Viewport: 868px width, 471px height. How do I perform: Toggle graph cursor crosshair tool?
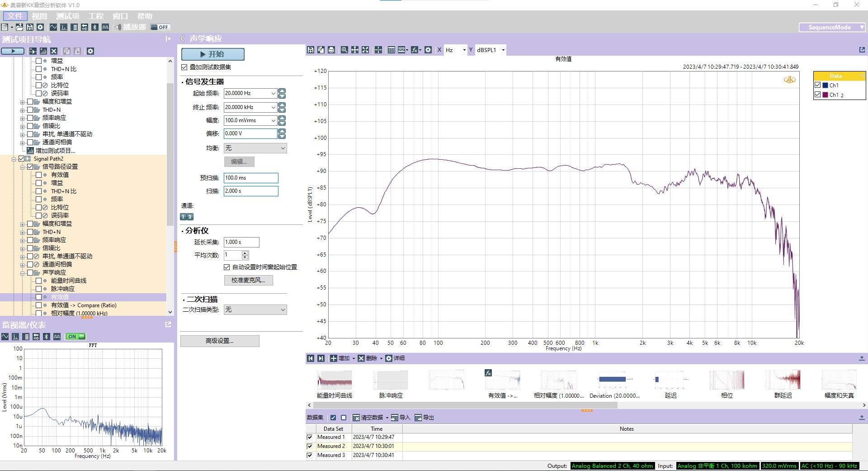pos(378,50)
